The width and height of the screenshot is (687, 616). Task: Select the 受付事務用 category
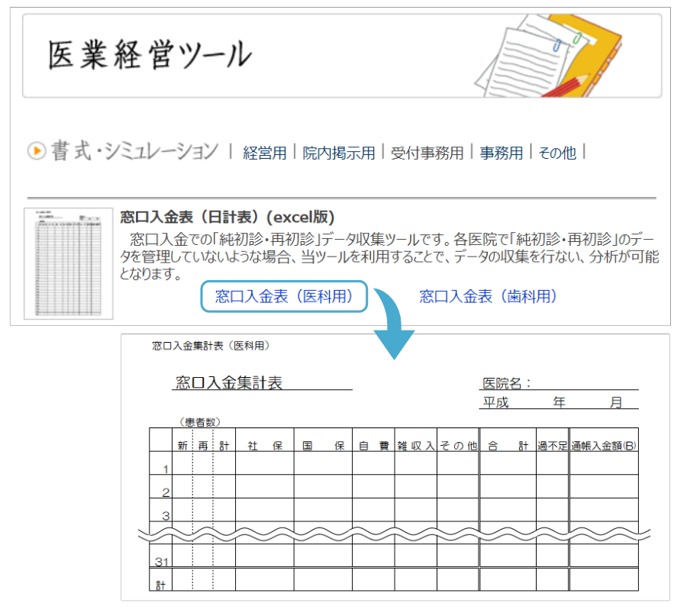[427, 153]
